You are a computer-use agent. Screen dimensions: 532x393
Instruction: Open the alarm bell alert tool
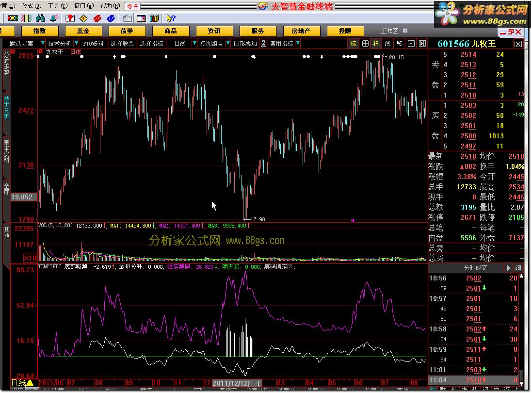(54, 18)
